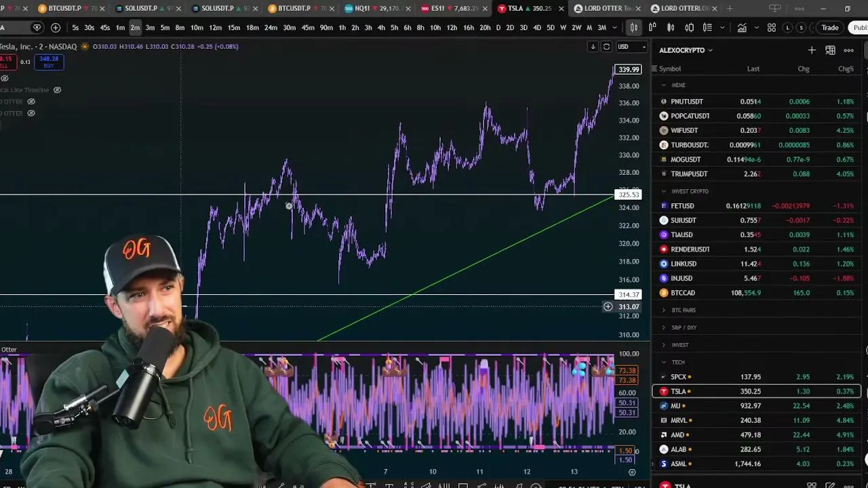The height and width of the screenshot is (488, 868).
Task: Add symbol to ALEXOCRYPTO watchlist with plus
Action: point(812,50)
